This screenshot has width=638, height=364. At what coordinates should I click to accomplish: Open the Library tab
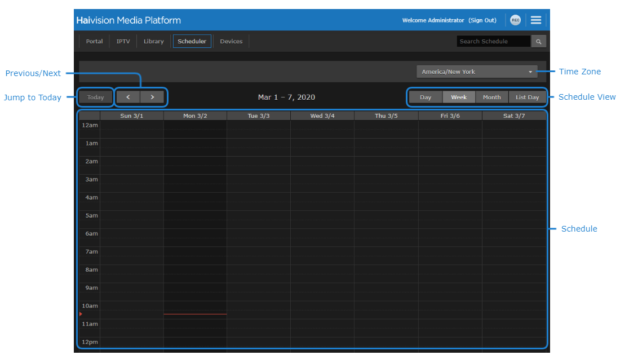(153, 41)
